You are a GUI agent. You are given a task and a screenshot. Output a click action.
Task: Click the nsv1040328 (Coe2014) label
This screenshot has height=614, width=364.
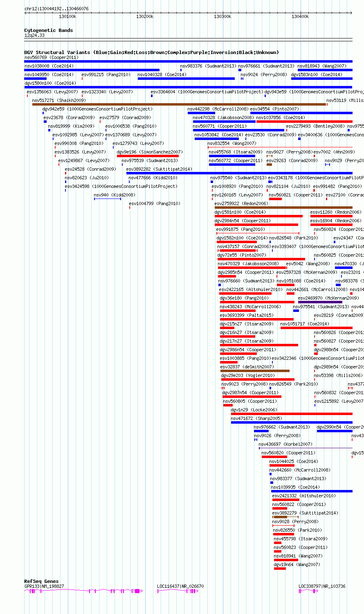162,74
